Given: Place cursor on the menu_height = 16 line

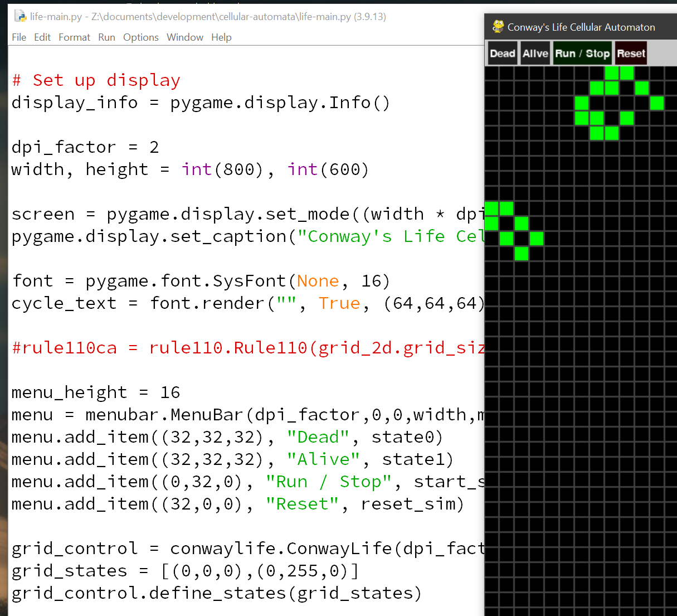Looking at the screenshot, I should [95, 392].
